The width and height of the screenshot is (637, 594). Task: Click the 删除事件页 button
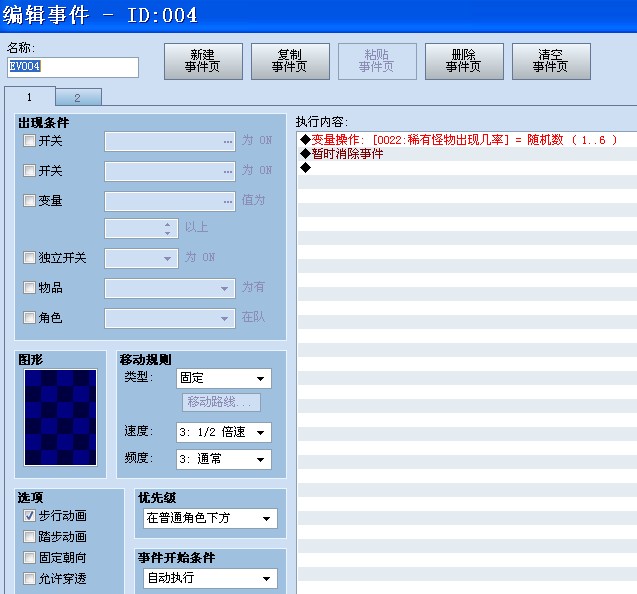coord(464,61)
